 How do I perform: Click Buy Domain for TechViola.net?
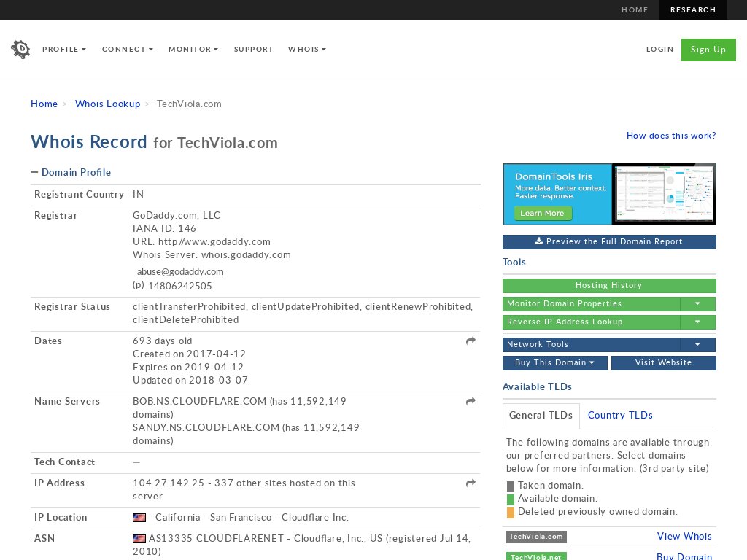coord(684,556)
